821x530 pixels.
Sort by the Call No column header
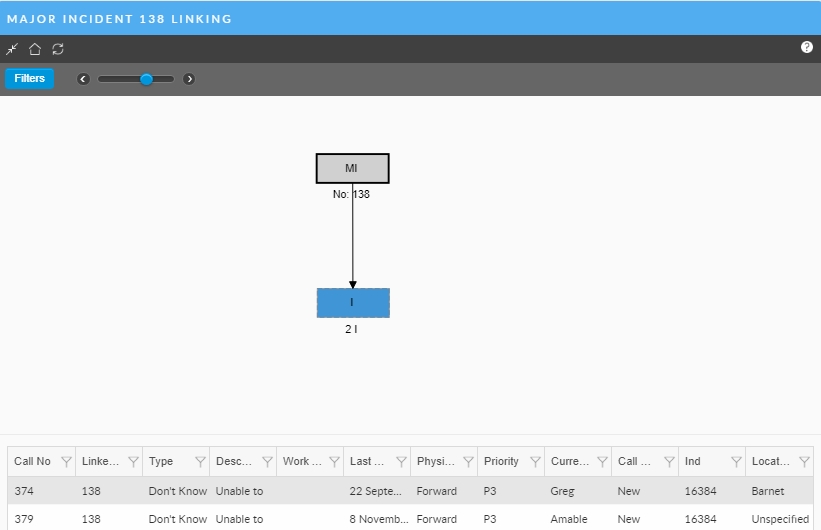[32, 462]
